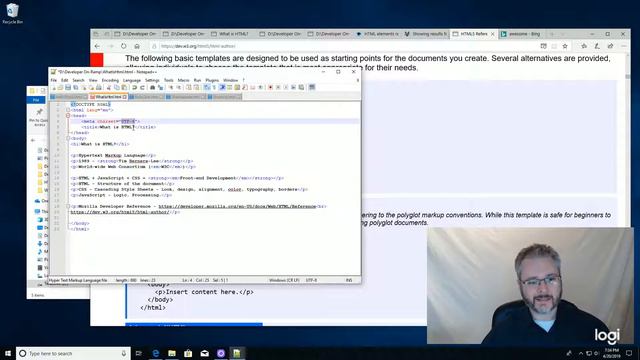The image size is (640, 360).
Task: Open the Settings menu in Notepad++
Action: click(x=152, y=80)
